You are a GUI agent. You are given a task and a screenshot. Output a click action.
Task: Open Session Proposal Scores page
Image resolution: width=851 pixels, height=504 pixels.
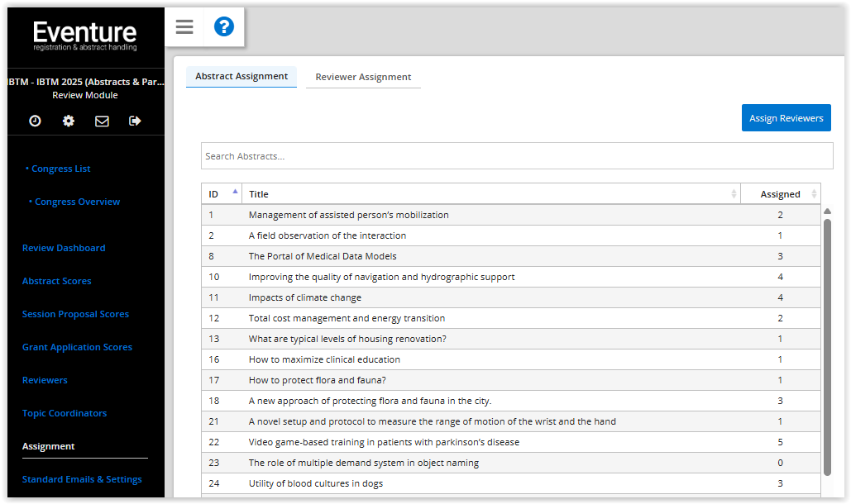[75, 314]
